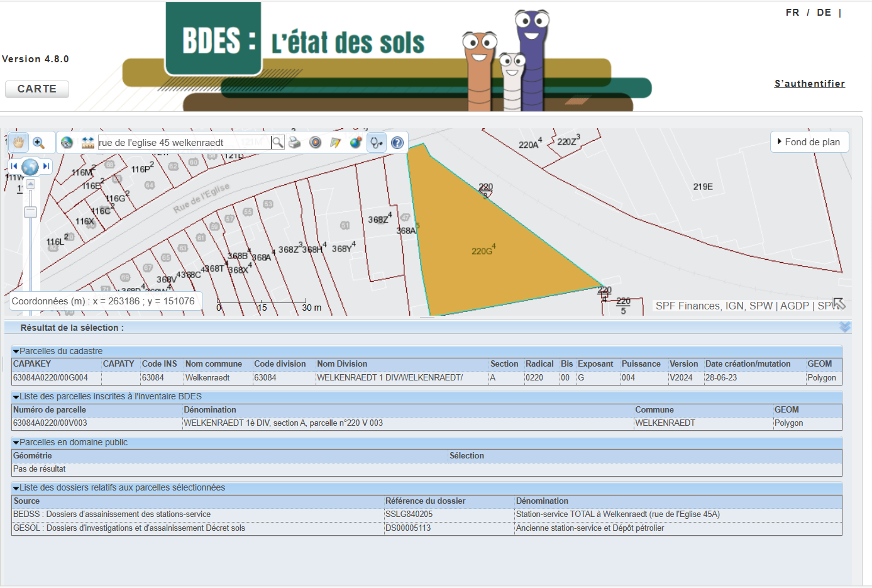Select the pan hand tool

tap(18, 143)
